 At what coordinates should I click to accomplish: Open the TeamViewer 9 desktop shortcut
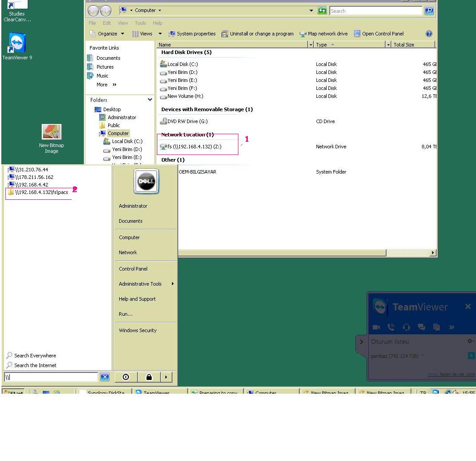17,45
